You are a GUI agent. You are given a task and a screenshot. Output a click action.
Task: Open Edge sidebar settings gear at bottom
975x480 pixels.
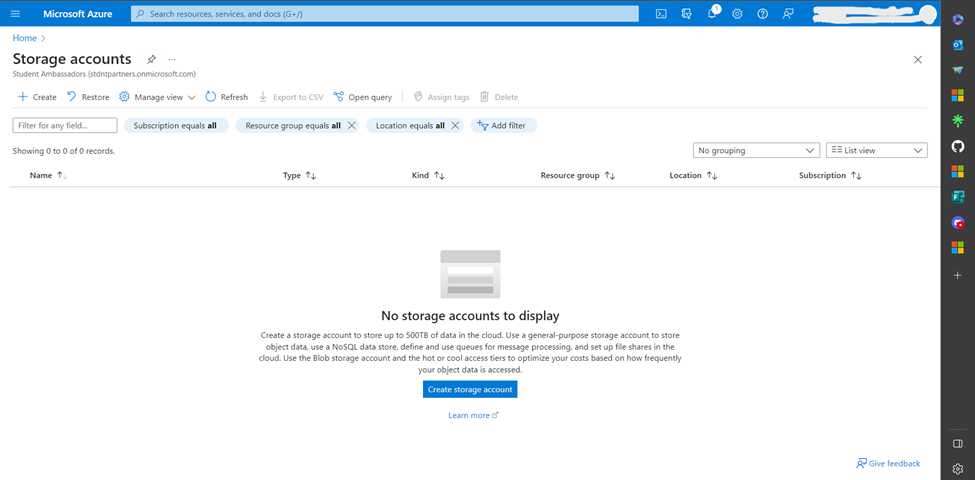[x=958, y=469]
